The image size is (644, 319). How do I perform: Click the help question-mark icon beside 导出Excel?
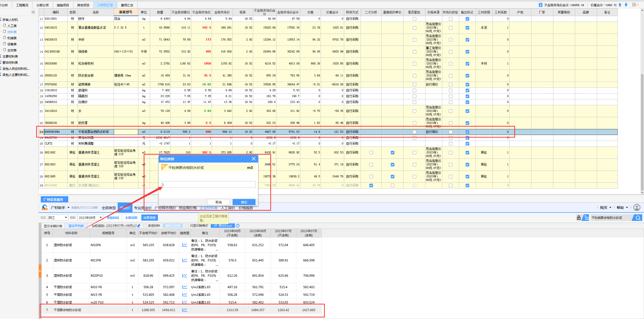tap(238, 225)
